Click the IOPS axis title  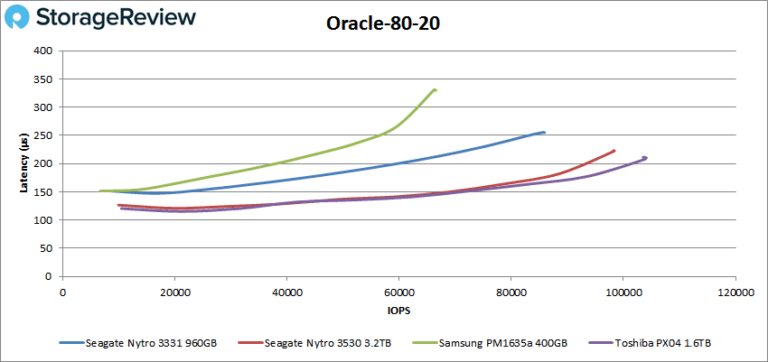[399, 311]
